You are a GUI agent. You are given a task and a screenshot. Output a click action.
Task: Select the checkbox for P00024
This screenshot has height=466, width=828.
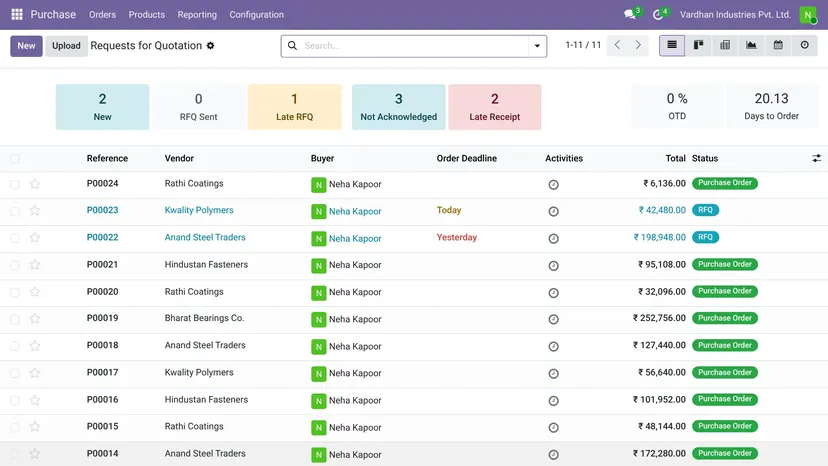click(15, 184)
